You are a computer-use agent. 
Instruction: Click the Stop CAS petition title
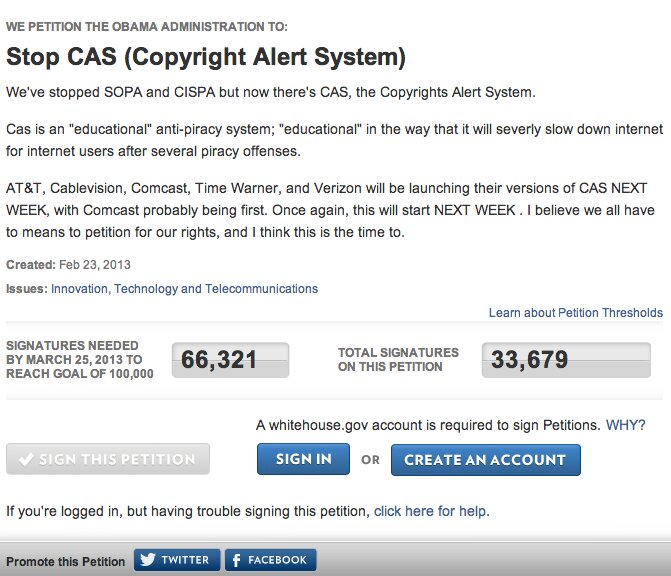click(x=206, y=57)
